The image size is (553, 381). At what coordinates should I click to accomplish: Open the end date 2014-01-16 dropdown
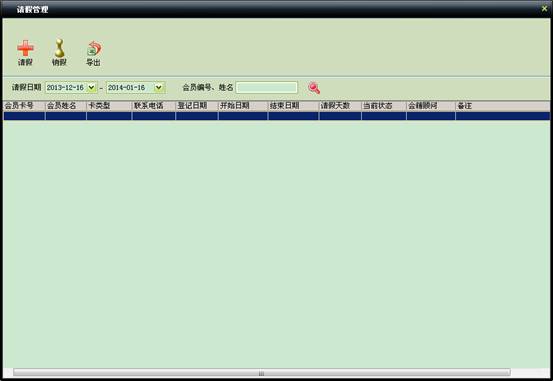point(159,87)
